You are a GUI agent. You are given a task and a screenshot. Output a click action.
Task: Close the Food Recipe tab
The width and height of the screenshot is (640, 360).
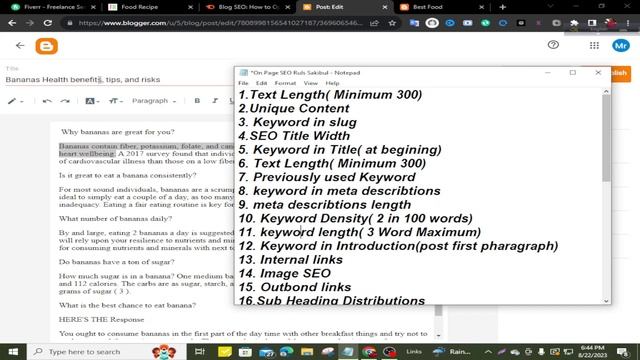(x=190, y=7)
